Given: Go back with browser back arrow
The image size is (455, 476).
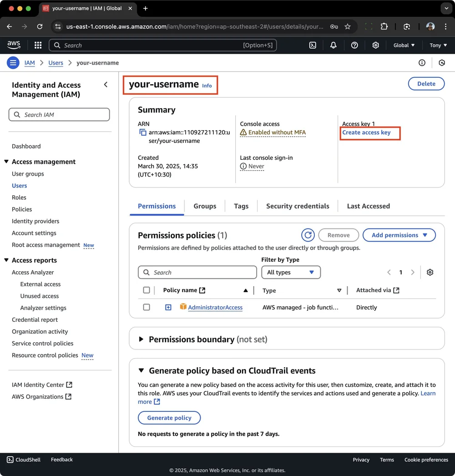Looking at the screenshot, I should pos(10,26).
